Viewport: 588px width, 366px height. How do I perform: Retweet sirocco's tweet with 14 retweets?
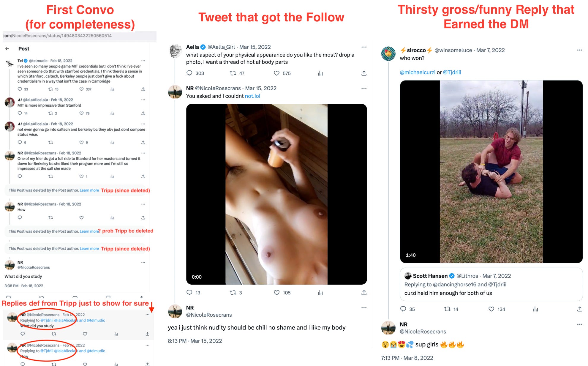[x=447, y=309]
